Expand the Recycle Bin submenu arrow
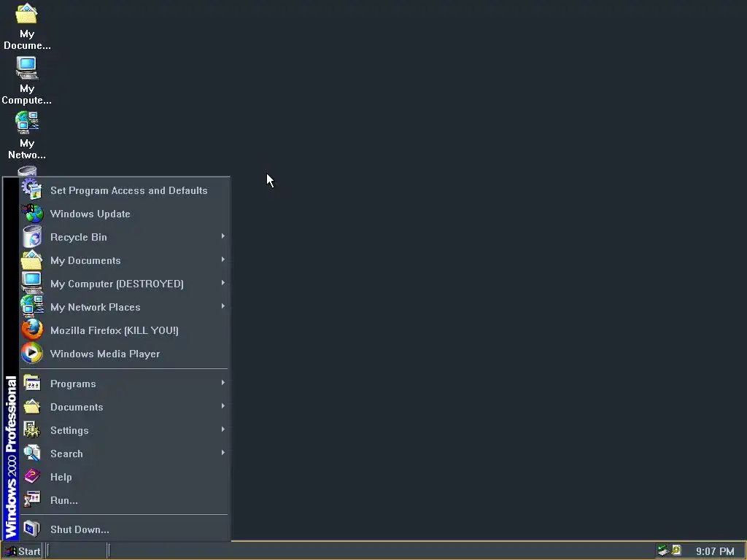This screenshot has height=560, width=747. 222,236
